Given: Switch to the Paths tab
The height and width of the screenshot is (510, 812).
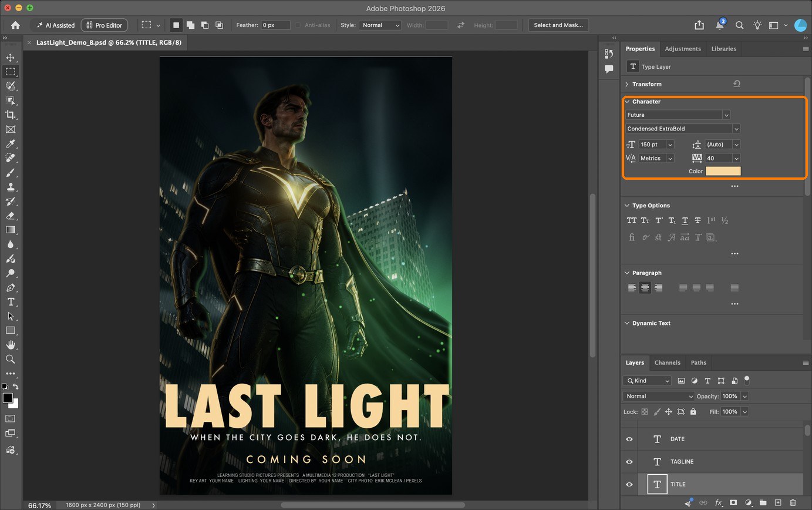Looking at the screenshot, I should point(699,363).
